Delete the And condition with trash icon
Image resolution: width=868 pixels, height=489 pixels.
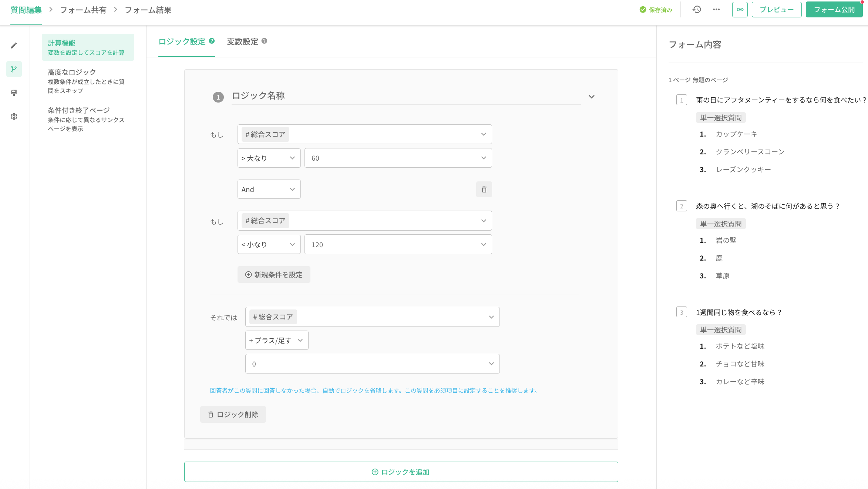point(484,190)
